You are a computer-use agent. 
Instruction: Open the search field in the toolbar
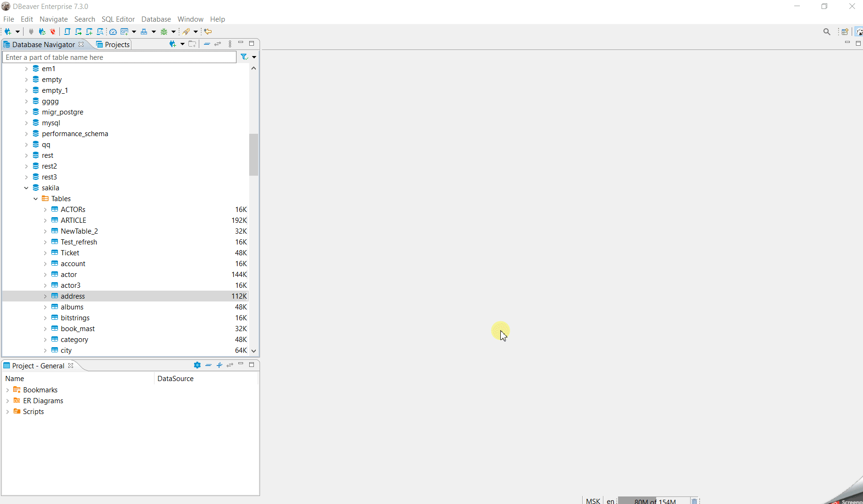(x=827, y=32)
